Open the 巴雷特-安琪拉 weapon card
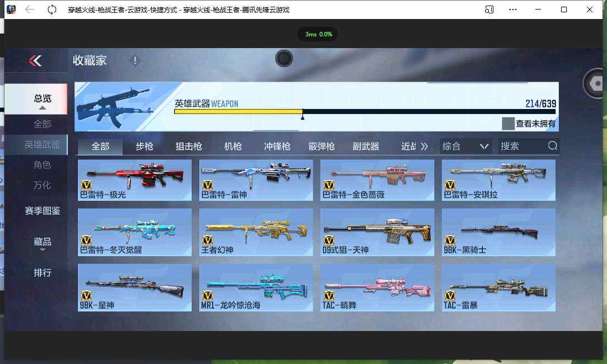The height and width of the screenshot is (364, 607). click(498, 180)
